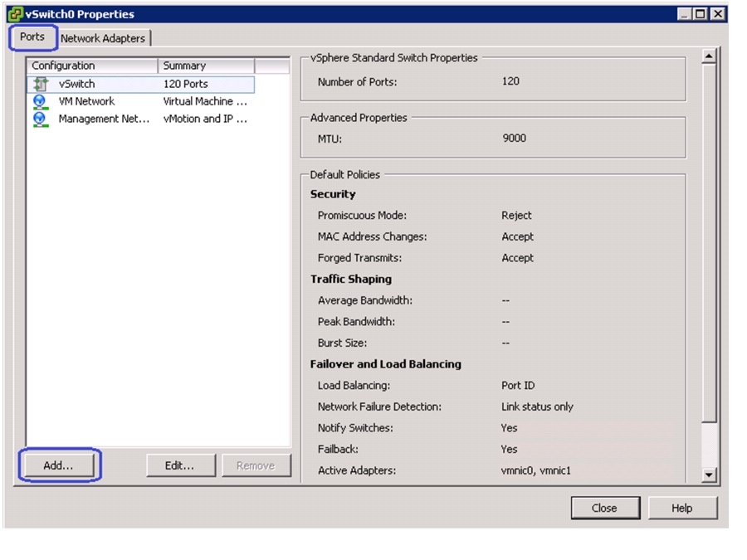Image resolution: width=747 pixels, height=560 pixels.
Task: Click the 'Virtual Machine ...' summary cell
Action: pos(205,102)
